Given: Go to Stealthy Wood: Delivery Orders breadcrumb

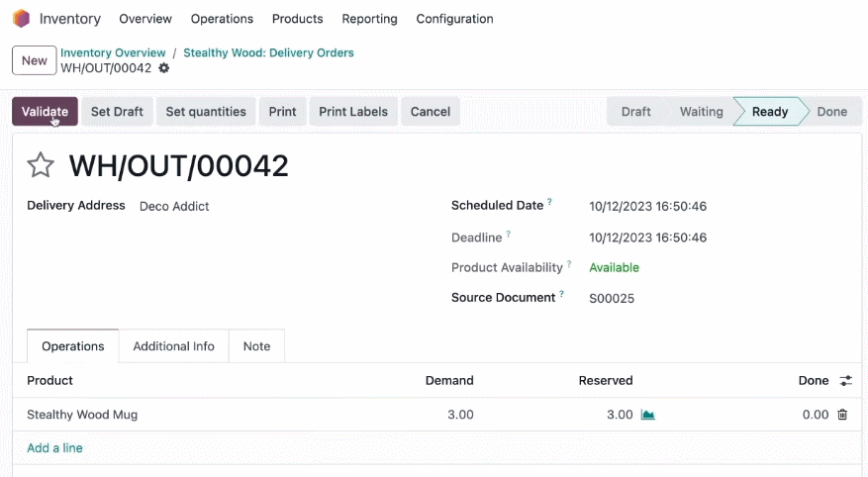Looking at the screenshot, I should (268, 52).
